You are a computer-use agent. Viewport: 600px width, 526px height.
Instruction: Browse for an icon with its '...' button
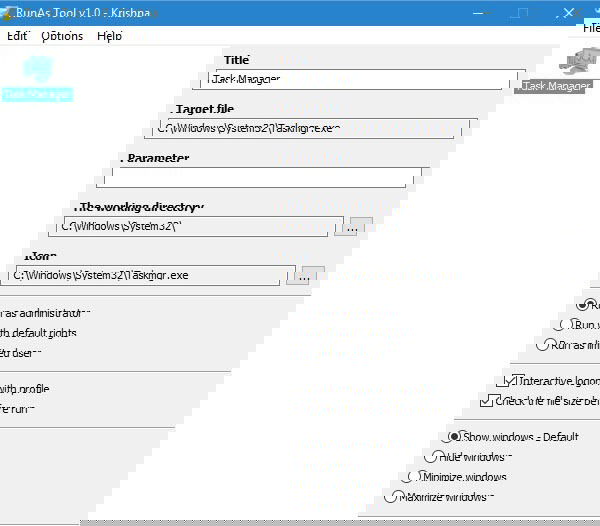(x=305, y=275)
